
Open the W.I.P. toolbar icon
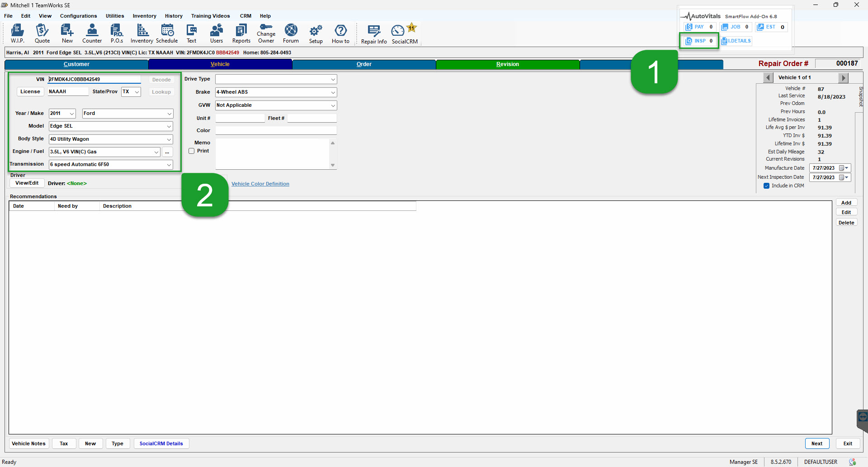coord(18,34)
